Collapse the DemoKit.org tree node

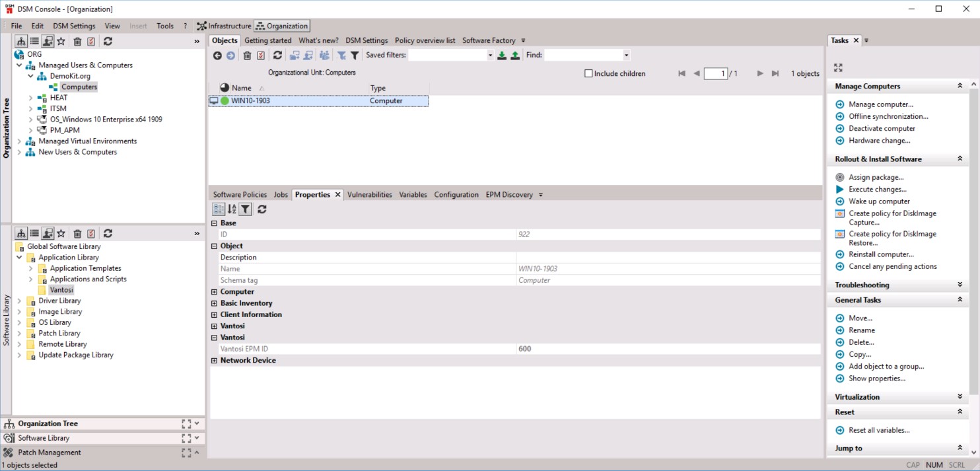(x=30, y=75)
